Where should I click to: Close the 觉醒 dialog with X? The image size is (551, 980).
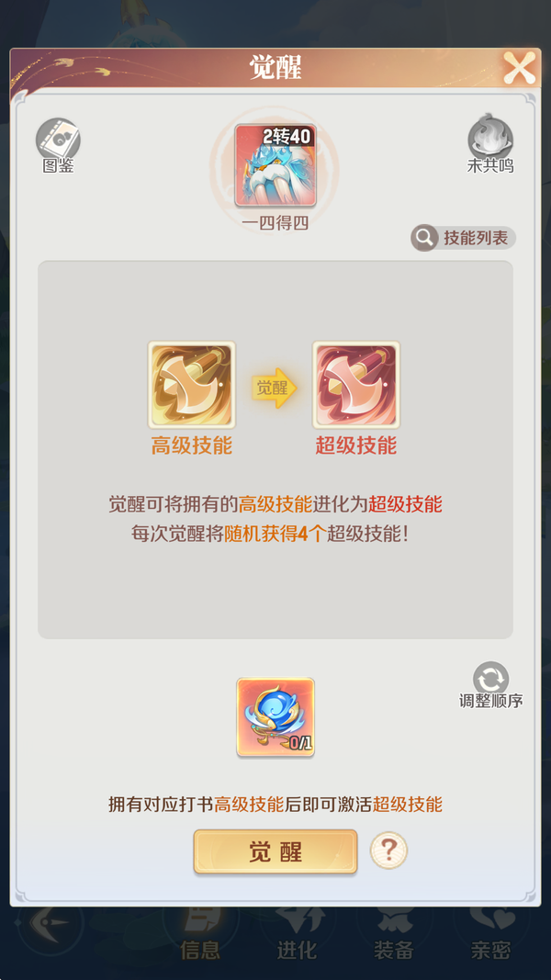click(x=520, y=67)
